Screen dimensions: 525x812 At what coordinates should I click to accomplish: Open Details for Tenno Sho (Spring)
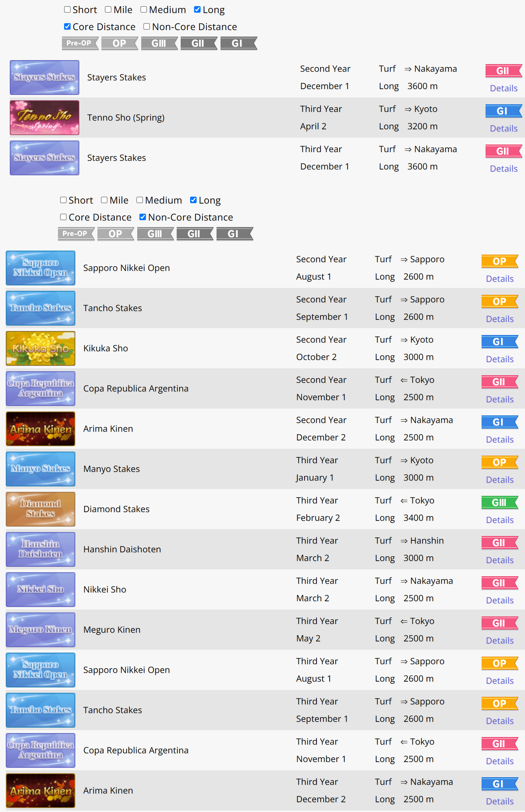pyautogui.click(x=504, y=129)
